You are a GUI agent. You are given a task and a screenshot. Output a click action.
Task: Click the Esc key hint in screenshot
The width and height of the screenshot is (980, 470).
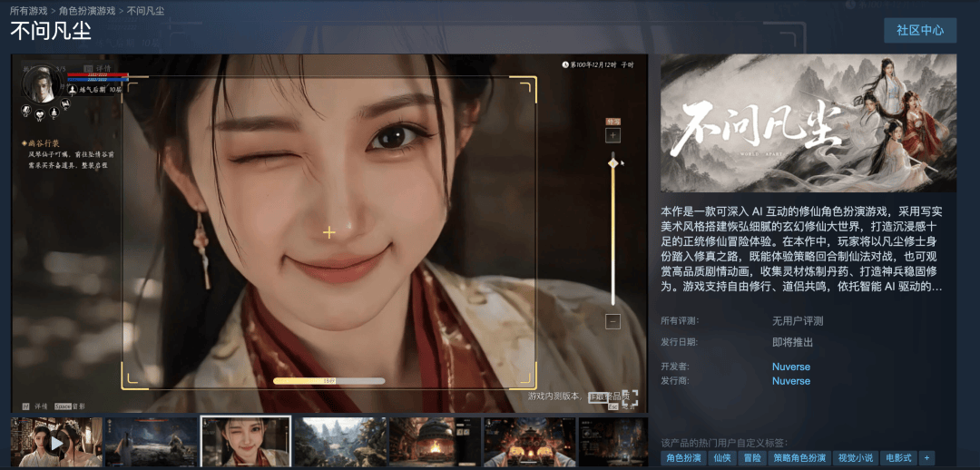tap(612, 406)
